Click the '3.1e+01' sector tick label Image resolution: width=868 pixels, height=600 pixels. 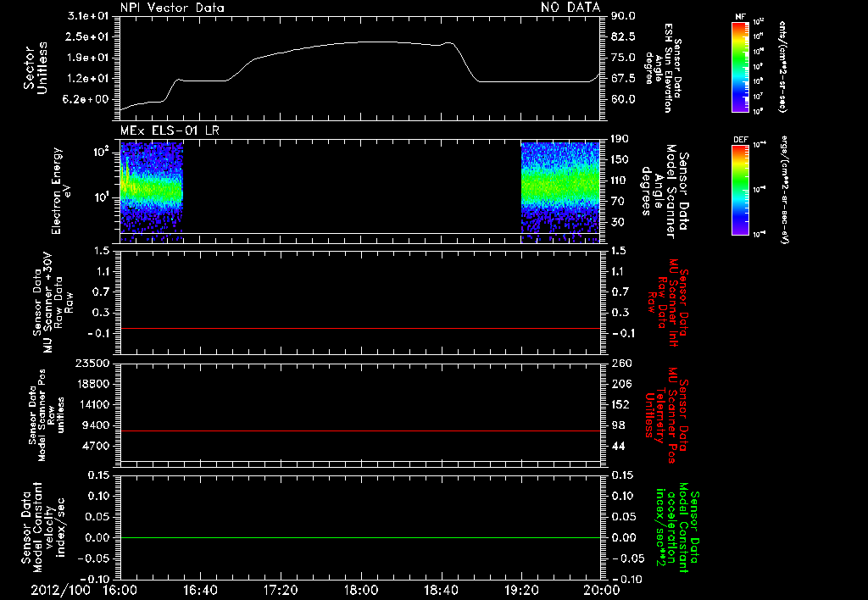pyautogui.click(x=88, y=16)
